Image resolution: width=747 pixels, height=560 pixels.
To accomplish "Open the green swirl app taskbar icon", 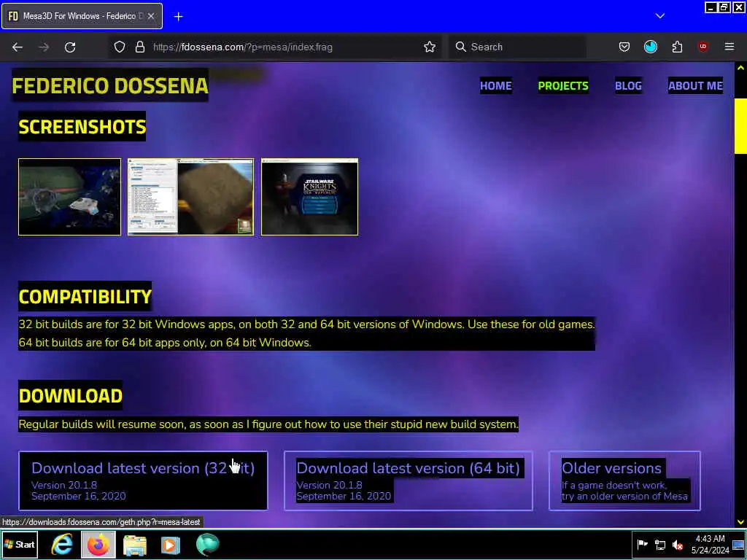I will 208,545.
